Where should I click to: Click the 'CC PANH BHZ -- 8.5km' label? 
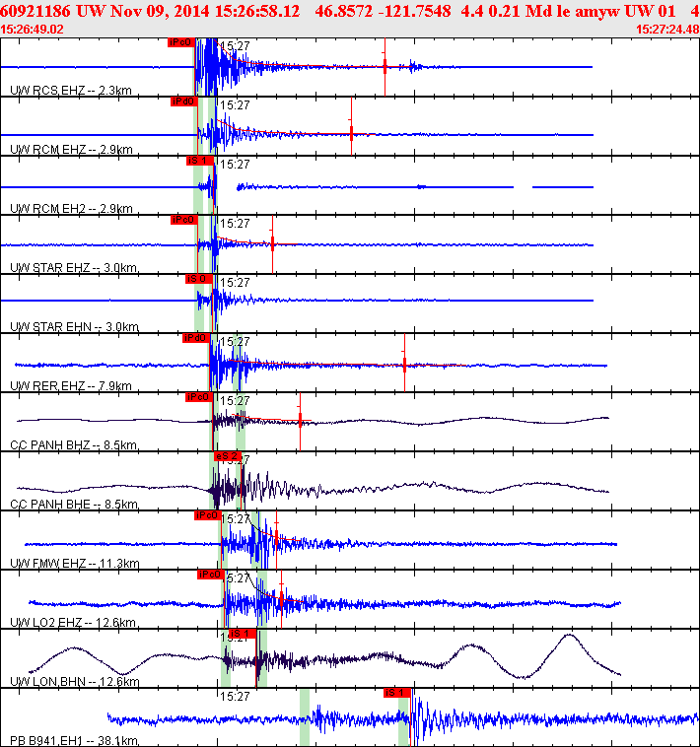pos(74,444)
